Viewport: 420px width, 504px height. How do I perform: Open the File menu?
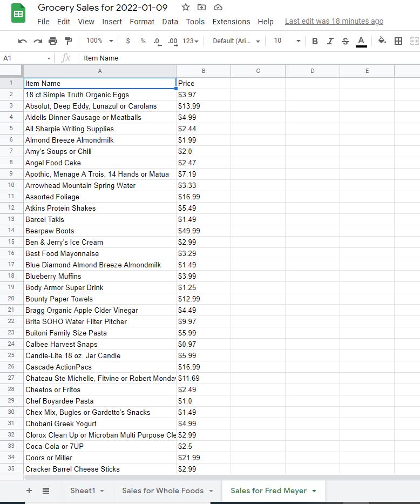43,22
